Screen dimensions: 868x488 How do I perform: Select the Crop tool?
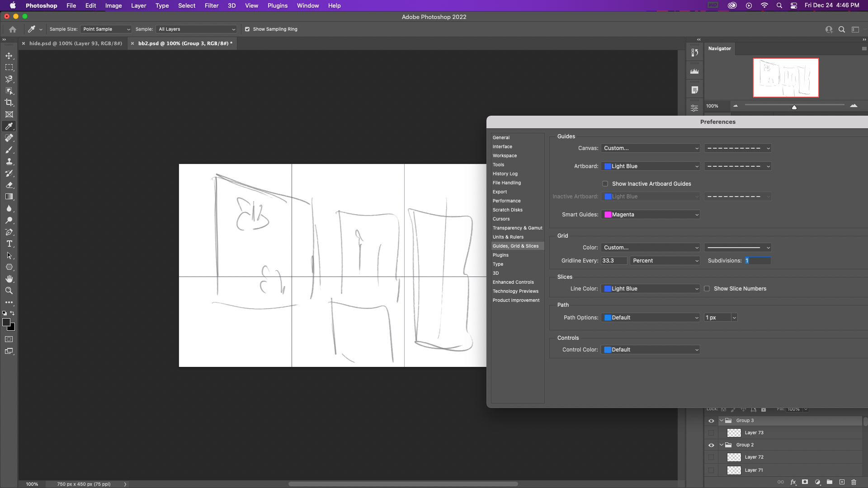(x=9, y=102)
